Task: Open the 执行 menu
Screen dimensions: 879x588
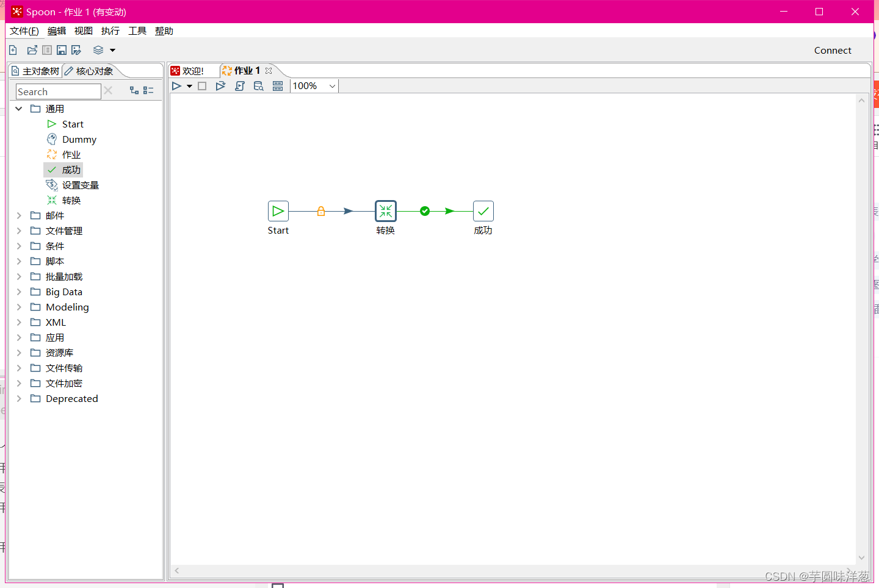Action: tap(110, 31)
